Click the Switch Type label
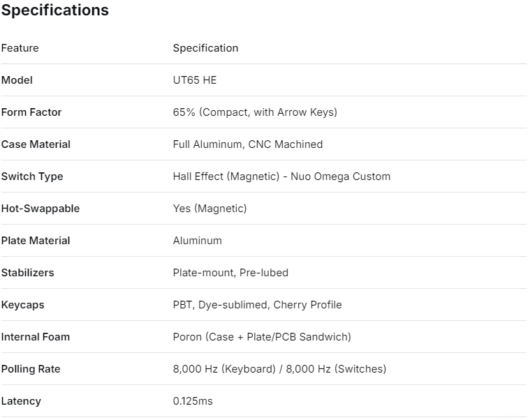Image resolution: width=528 pixels, height=420 pixels. (32, 177)
